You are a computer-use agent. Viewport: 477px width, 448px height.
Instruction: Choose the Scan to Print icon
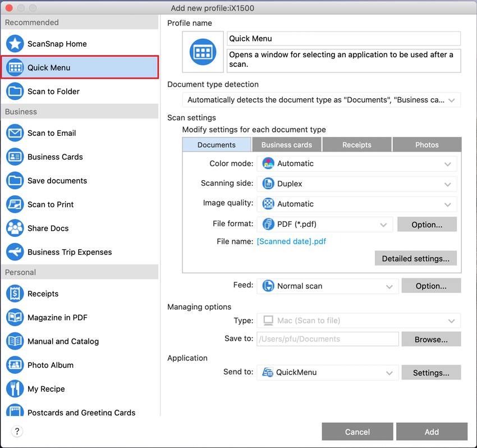[x=15, y=204]
